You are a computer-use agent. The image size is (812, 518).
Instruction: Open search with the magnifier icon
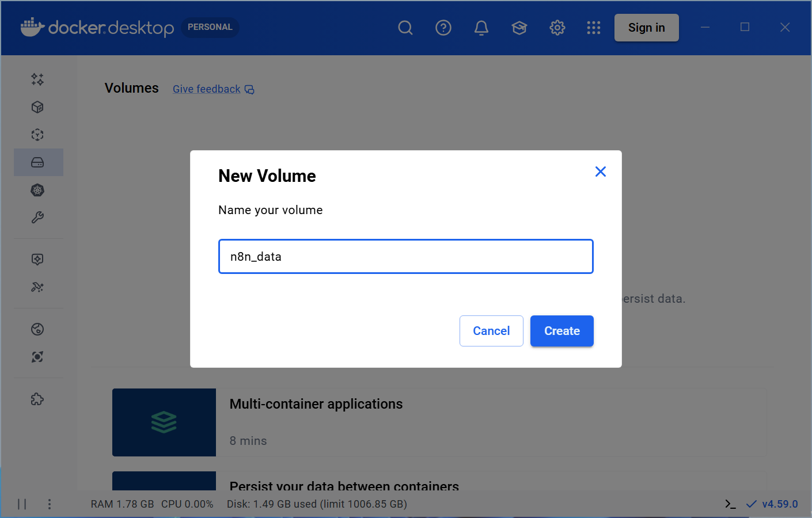(405, 27)
